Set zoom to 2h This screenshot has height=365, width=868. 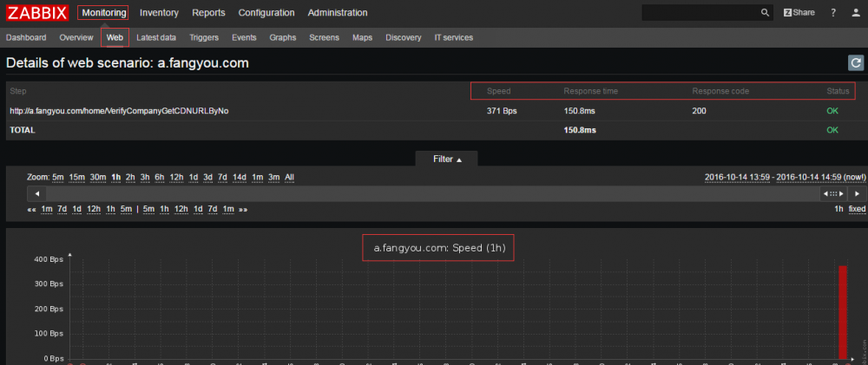coord(130,178)
